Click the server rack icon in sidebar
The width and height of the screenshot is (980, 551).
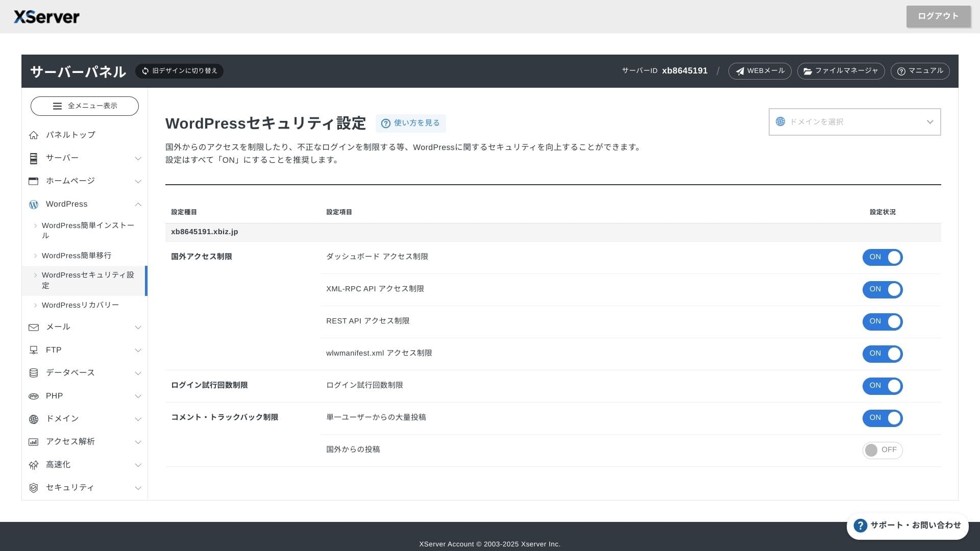34,159
